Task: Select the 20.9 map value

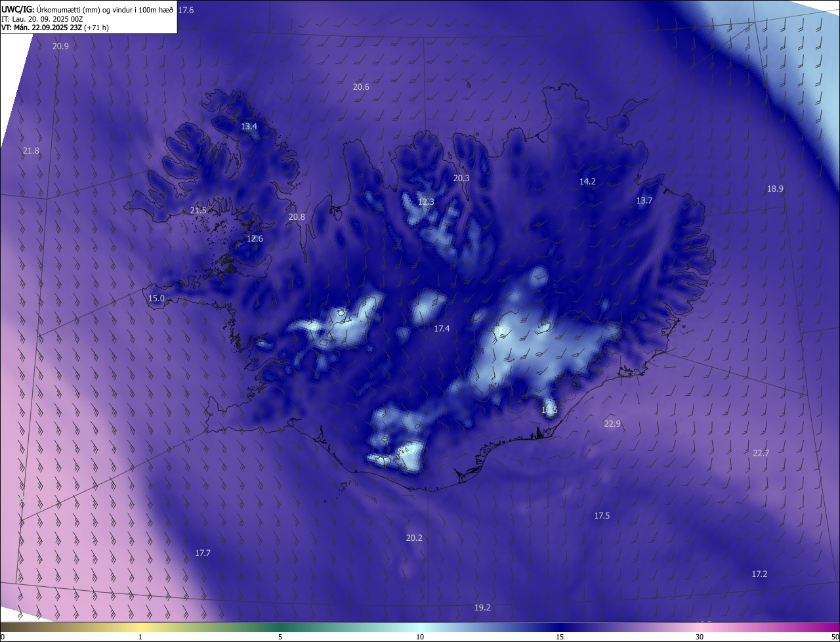Action: (60, 46)
